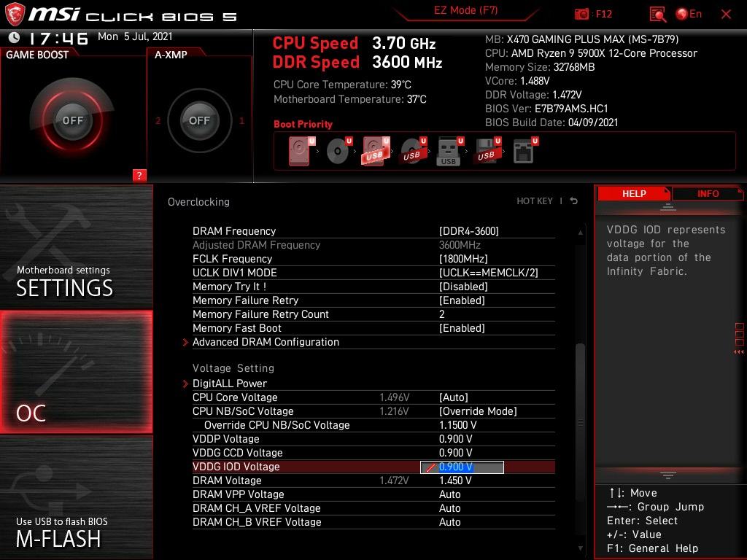This screenshot has height=560, width=747.
Task: Edit DRAM CH_A VREF Voltage value
Action: (449, 508)
